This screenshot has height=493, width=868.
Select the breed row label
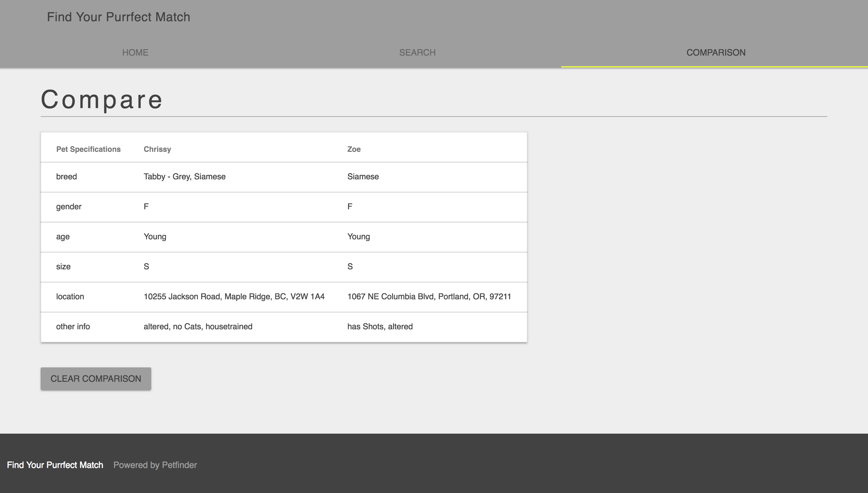point(66,177)
